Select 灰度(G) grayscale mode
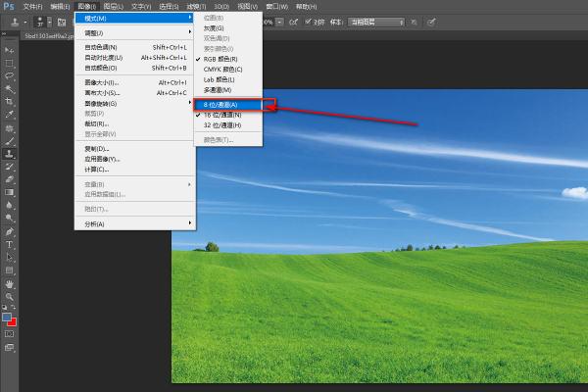This screenshot has height=392, width=588. (228, 28)
